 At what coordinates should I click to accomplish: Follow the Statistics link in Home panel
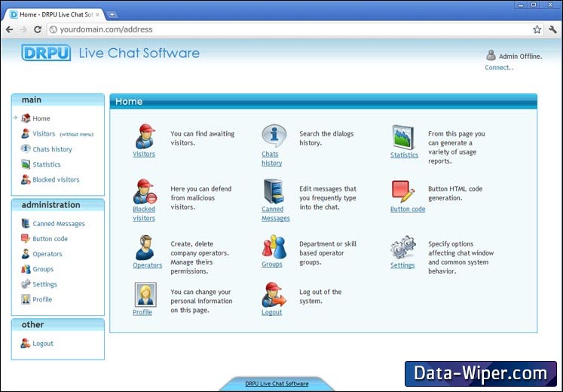click(x=404, y=155)
